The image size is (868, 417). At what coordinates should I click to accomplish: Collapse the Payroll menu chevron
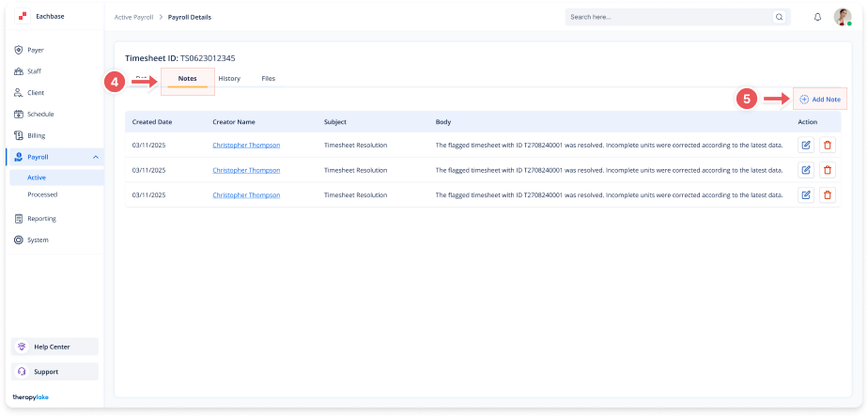click(95, 157)
